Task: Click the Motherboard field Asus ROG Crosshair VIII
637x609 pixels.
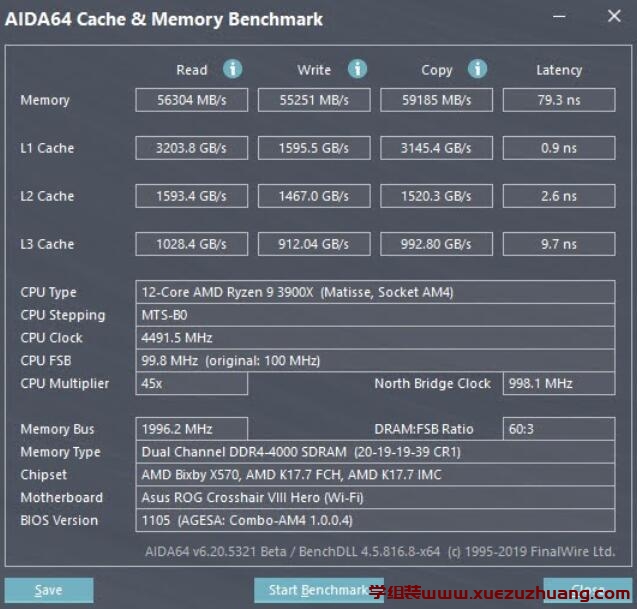Action: (x=375, y=497)
